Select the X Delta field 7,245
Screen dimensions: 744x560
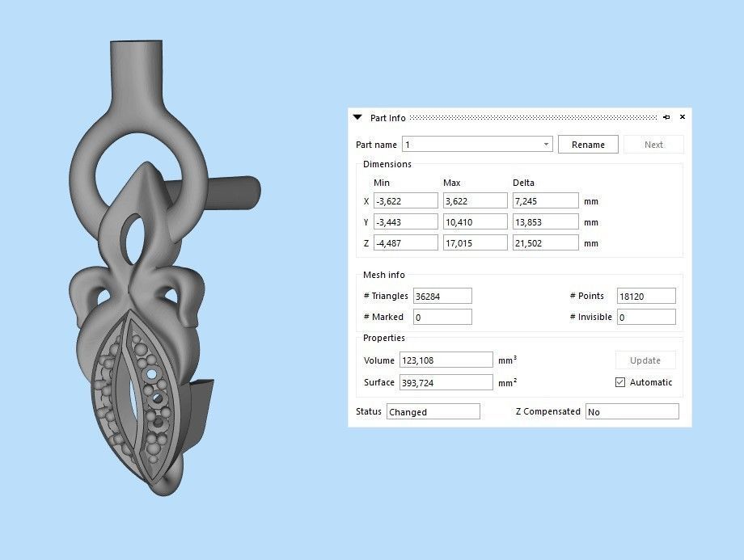[545, 200]
